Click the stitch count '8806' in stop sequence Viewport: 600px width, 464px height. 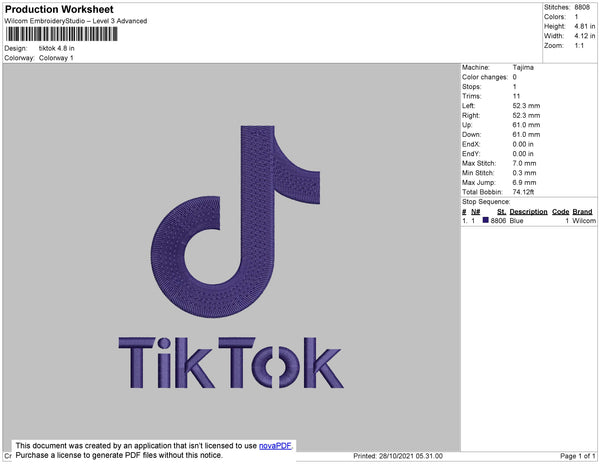point(498,221)
